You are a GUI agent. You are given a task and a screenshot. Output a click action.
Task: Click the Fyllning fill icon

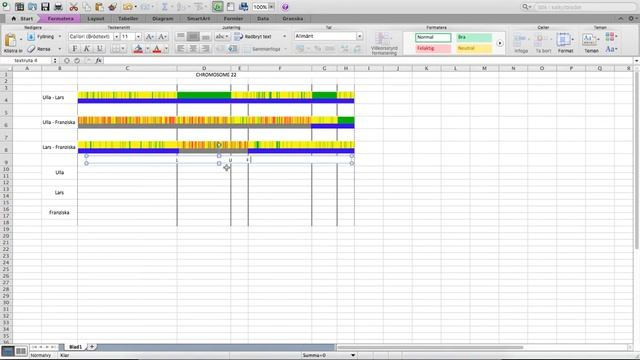click(31, 37)
